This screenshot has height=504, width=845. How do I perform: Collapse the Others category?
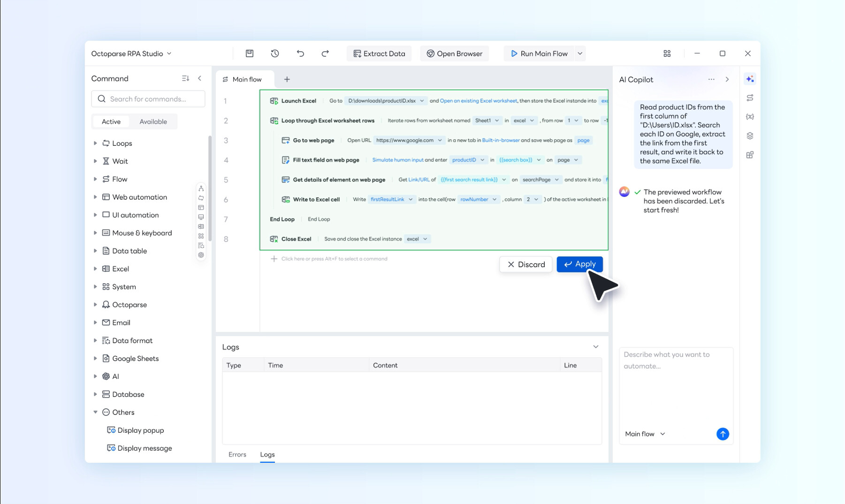click(95, 412)
